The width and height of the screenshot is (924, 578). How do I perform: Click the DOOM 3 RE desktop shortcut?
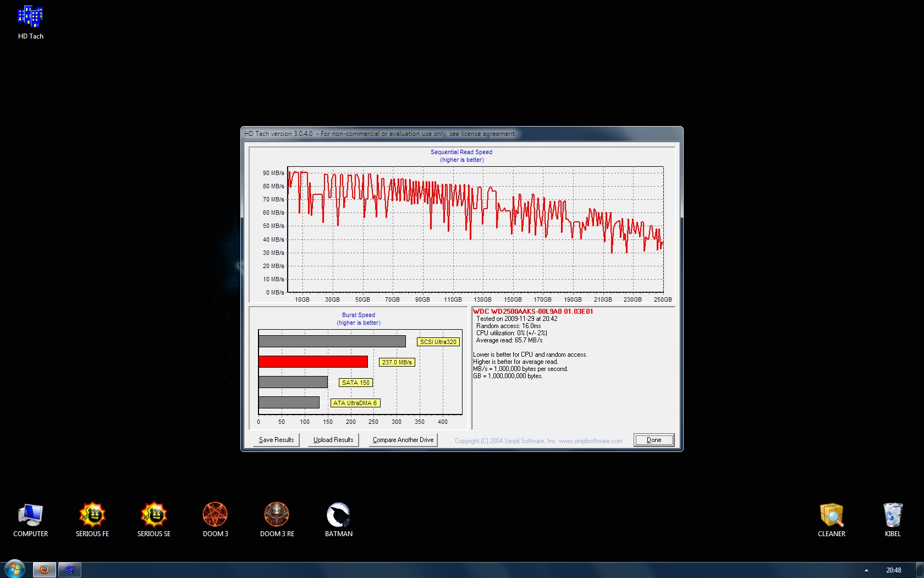(277, 520)
